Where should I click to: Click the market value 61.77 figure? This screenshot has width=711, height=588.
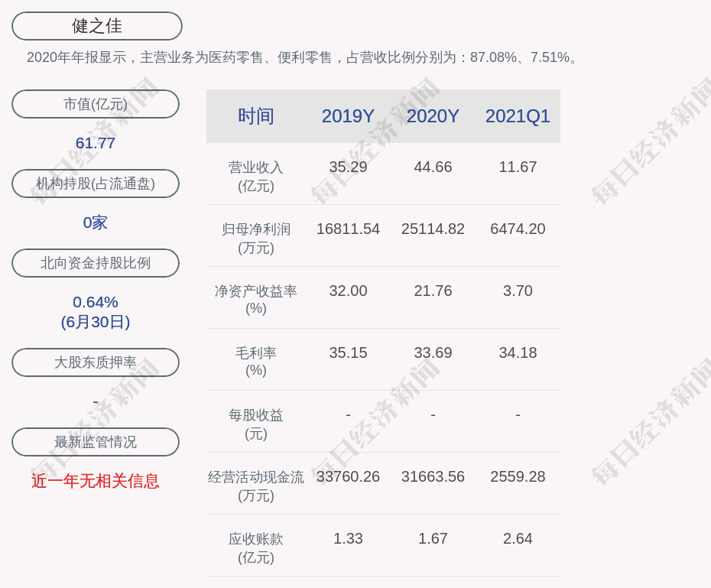click(96, 143)
